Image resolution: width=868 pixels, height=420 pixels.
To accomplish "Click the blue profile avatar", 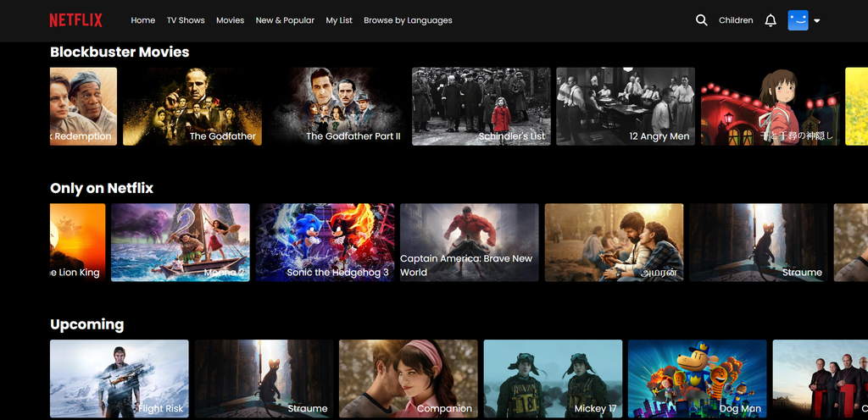I will [798, 20].
